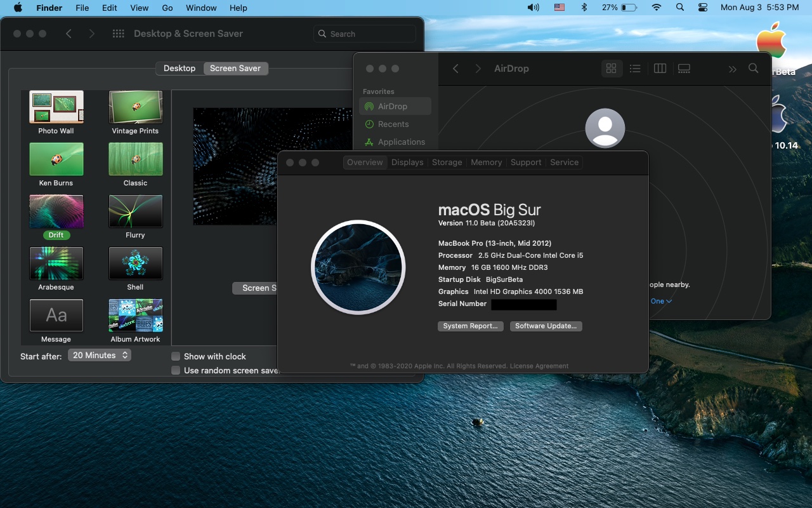Screen dimensions: 812x508
Task: Select the Ken Burns screen saver
Action: tap(56, 159)
